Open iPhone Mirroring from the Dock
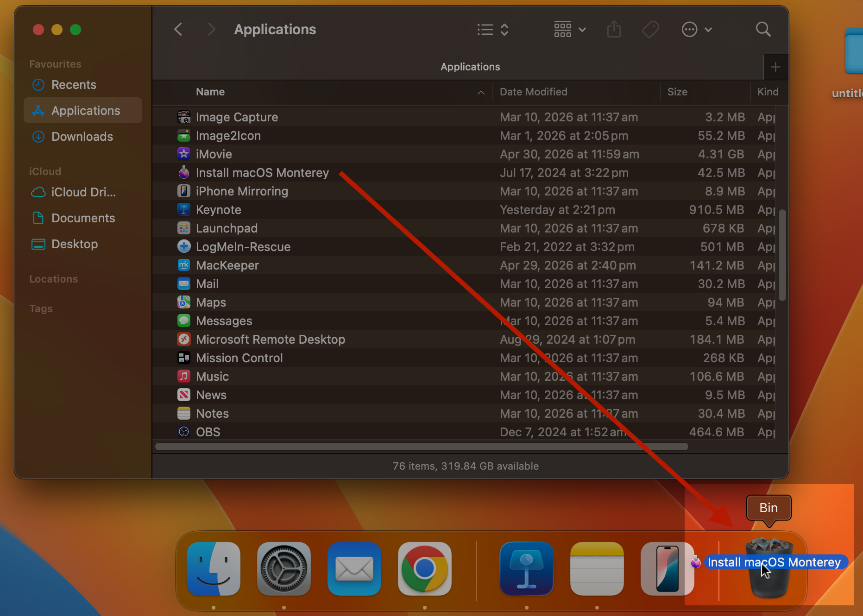 point(668,569)
